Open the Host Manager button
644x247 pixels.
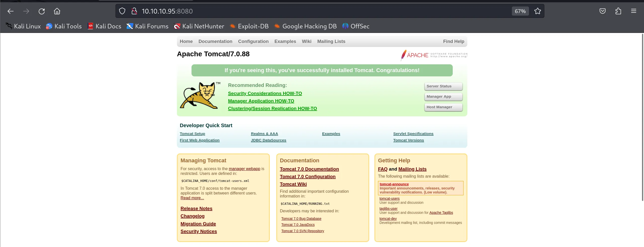pyautogui.click(x=443, y=107)
